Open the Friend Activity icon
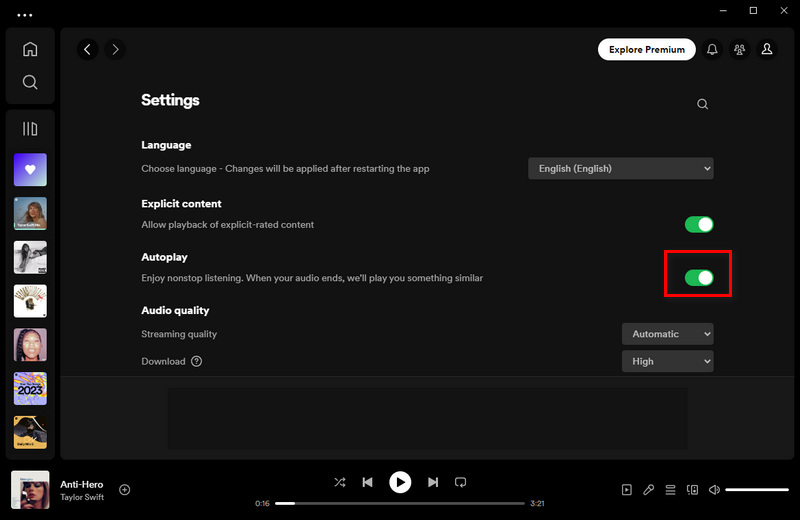 click(739, 49)
